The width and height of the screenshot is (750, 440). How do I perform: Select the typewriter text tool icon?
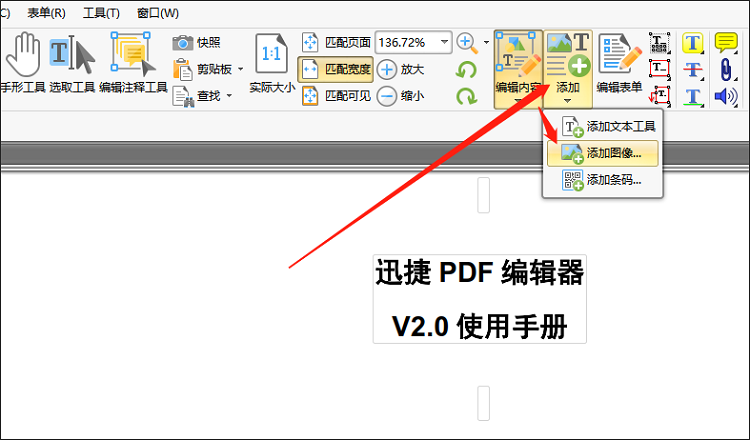660,43
